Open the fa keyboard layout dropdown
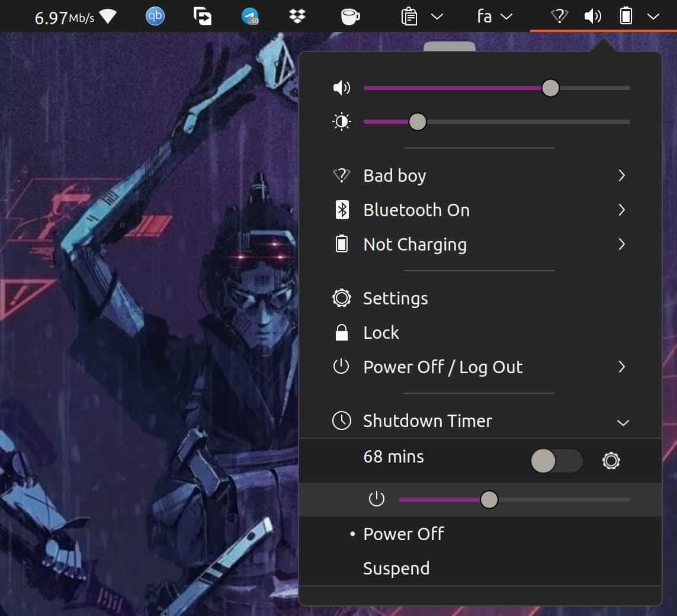The height and width of the screenshot is (616, 677). click(x=506, y=17)
